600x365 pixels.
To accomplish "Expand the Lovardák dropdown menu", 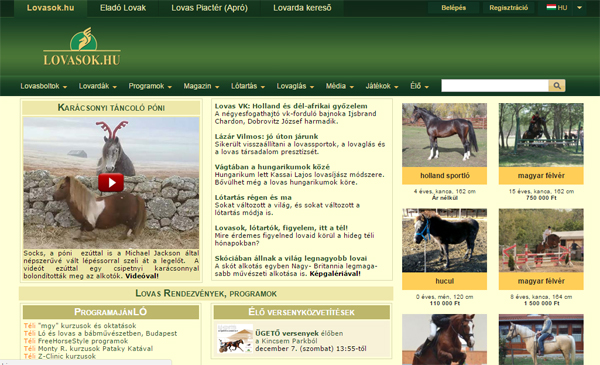I will coord(98,86).
